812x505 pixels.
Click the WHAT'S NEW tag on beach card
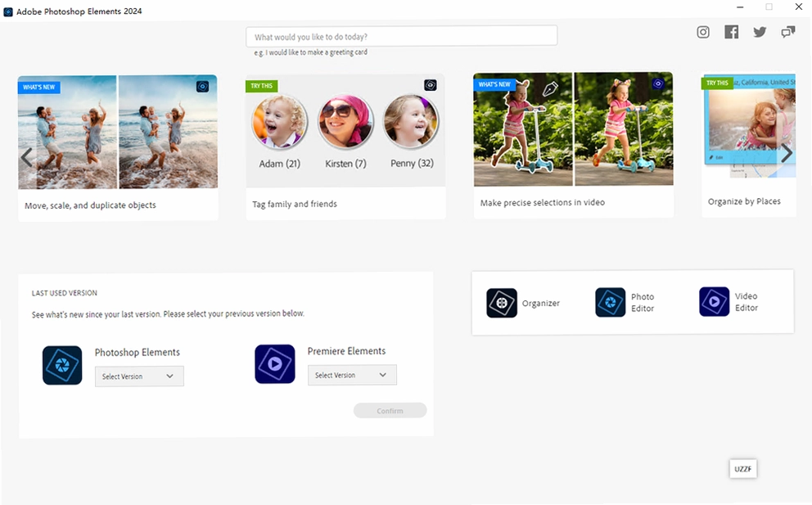(38, 87)
